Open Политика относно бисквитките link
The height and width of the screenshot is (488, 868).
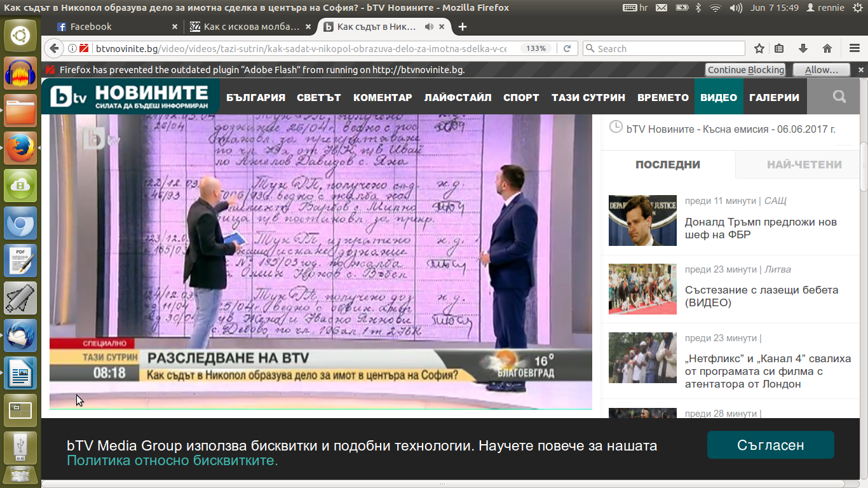pos(172,460)
